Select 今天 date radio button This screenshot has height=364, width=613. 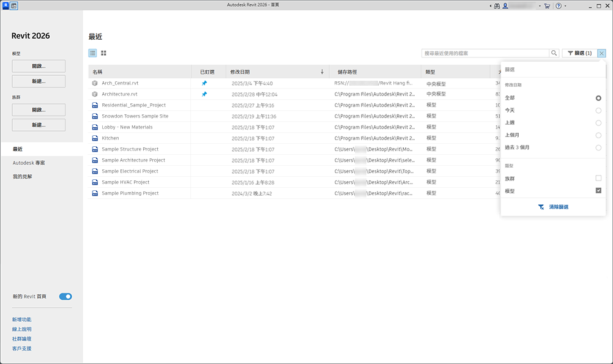point(598,111)
